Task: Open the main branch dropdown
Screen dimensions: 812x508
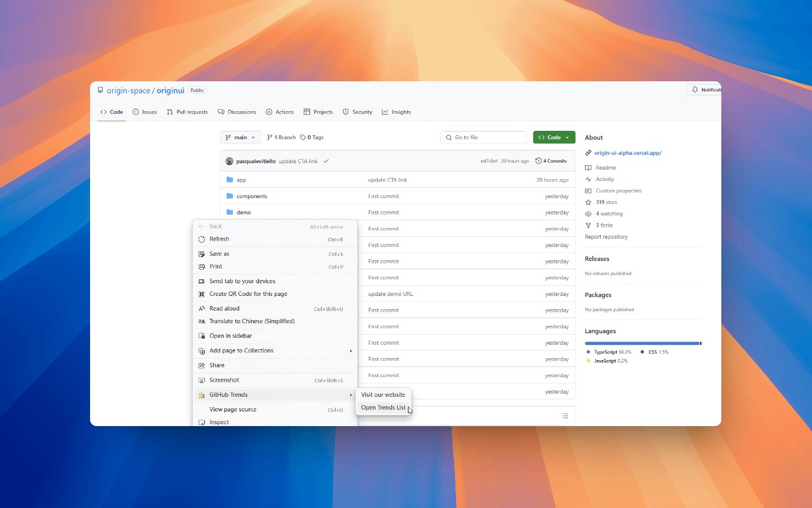Action: point(240,137)
